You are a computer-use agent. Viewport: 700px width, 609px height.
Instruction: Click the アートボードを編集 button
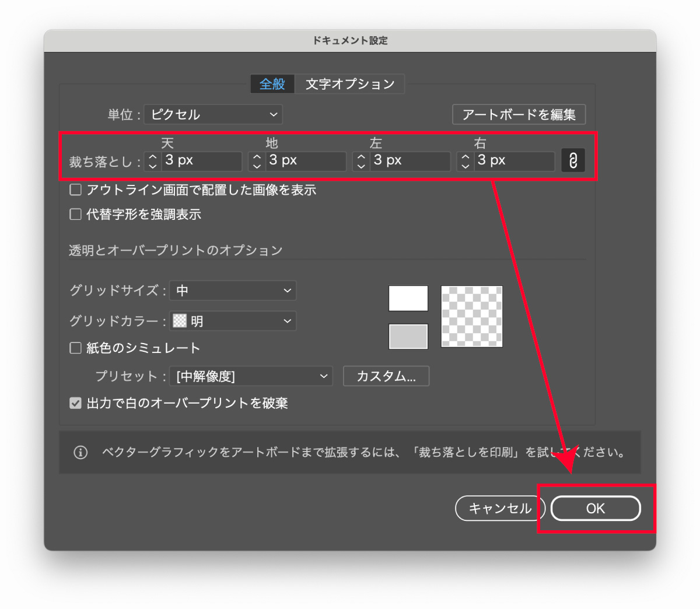coord(519,114)
